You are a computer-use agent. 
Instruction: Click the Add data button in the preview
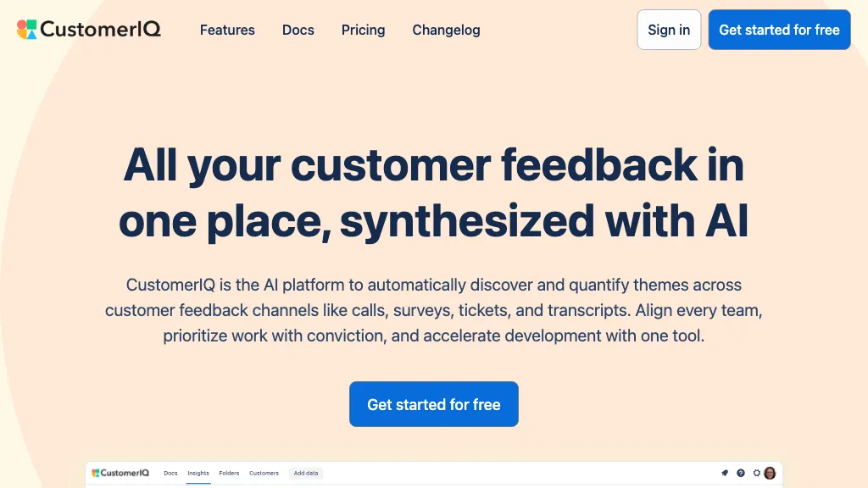(x=305, y=473)
